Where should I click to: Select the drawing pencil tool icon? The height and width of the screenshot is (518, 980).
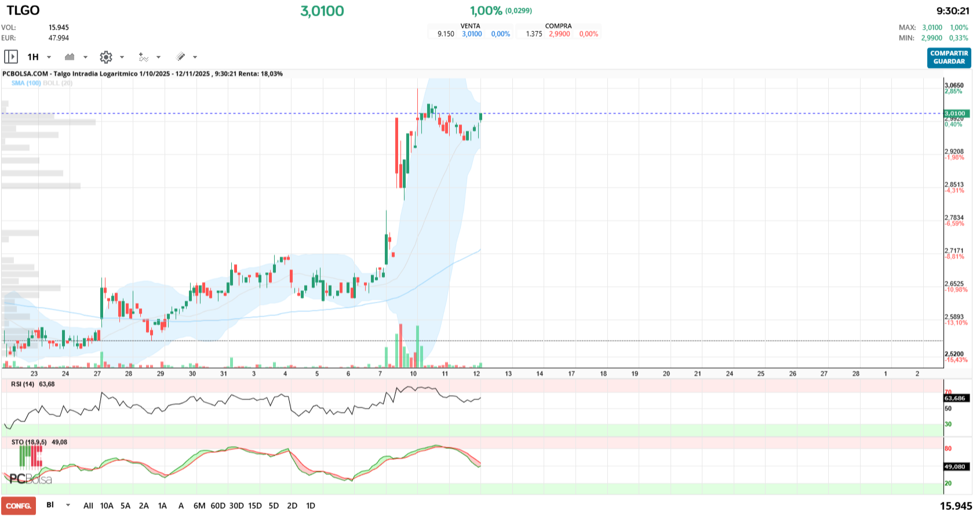coord(181,57)
